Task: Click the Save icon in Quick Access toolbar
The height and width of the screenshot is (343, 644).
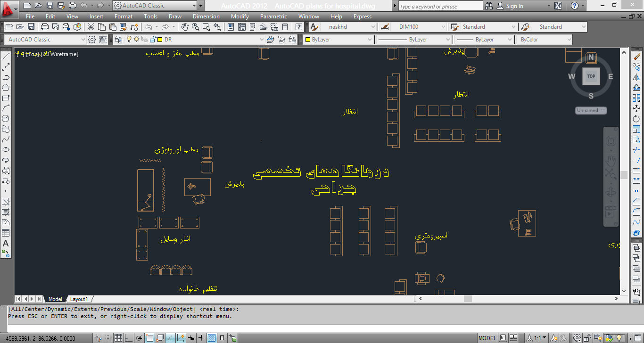Action: (50, 6)
